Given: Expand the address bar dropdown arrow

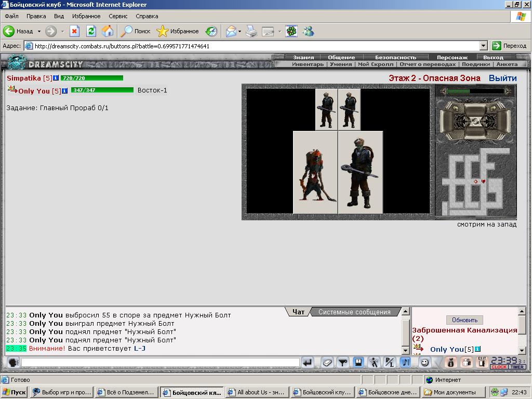Looking at the screenshot, I should [x=484, y=46].
